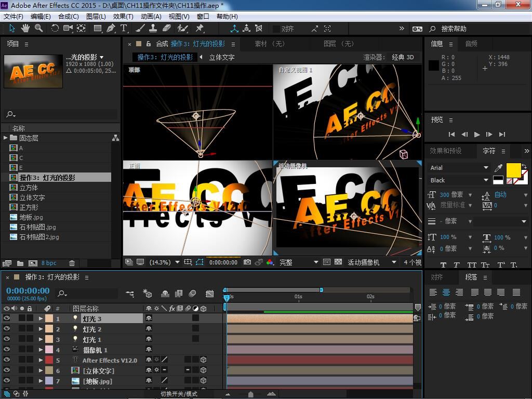The width and height of the screenshot is (532, 399).
Task: Expand the 固态层 folder
Action: (x=5, y=138)
